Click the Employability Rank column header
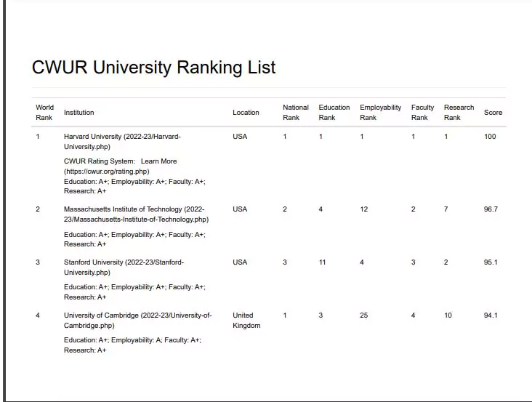 point(380,112)
